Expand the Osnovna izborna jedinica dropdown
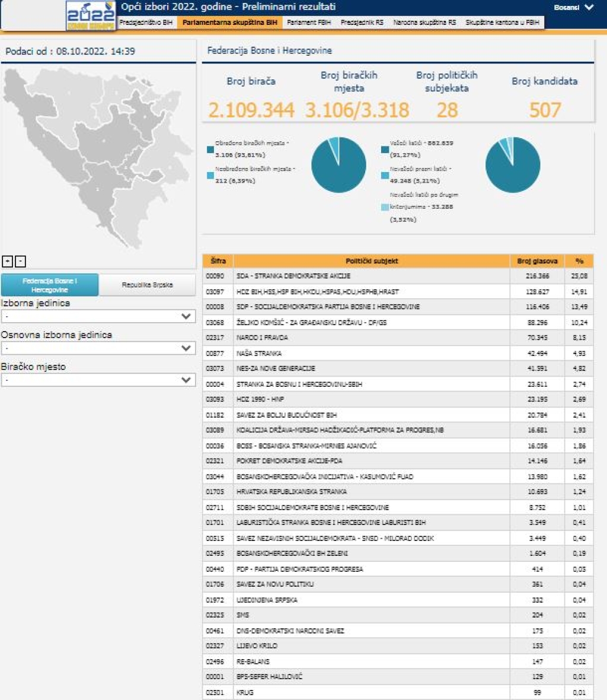The height and width of the screenshot is (700, 607). (98, 348)
